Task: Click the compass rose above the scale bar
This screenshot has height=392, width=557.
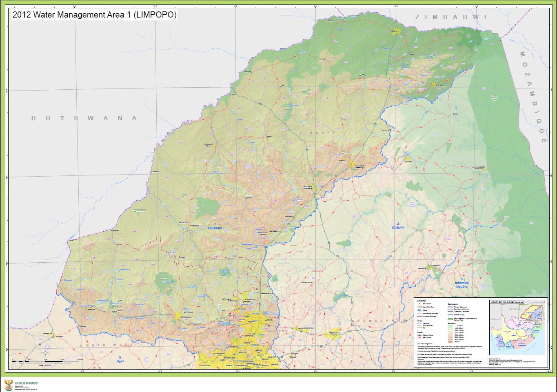Action: 45,353
